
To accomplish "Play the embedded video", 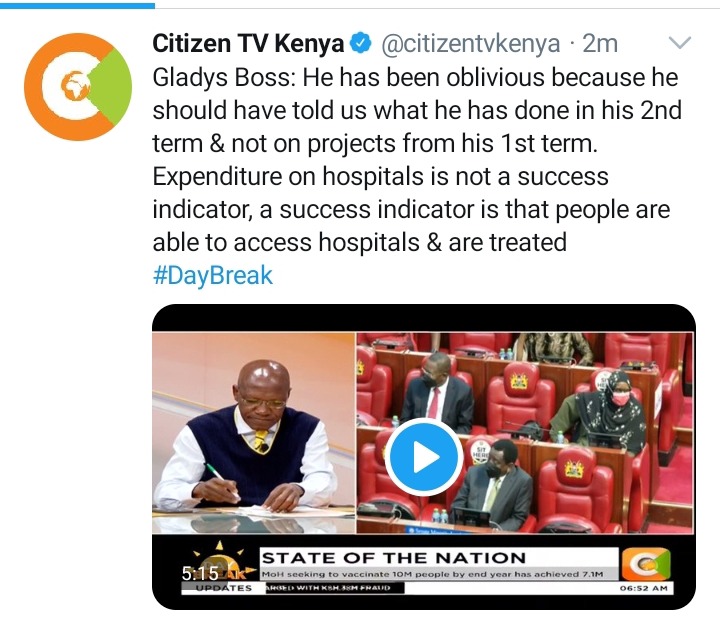I will (423, 457).
